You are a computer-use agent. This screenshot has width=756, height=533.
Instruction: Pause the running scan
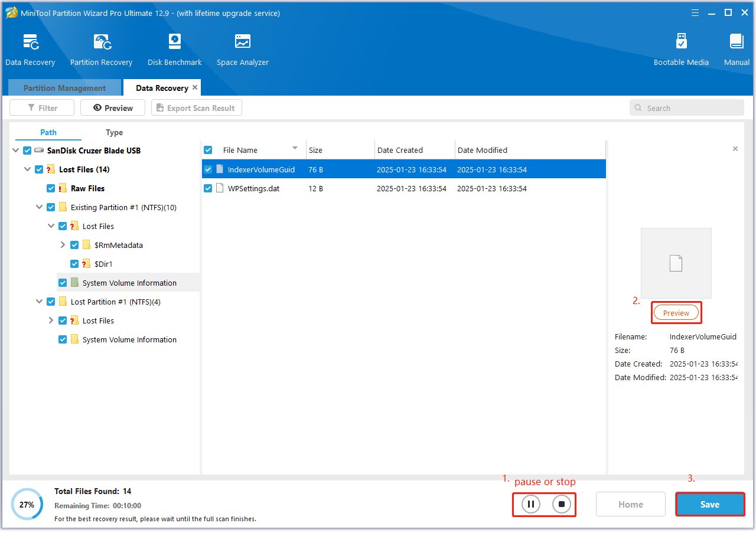[x=531, y=504]
